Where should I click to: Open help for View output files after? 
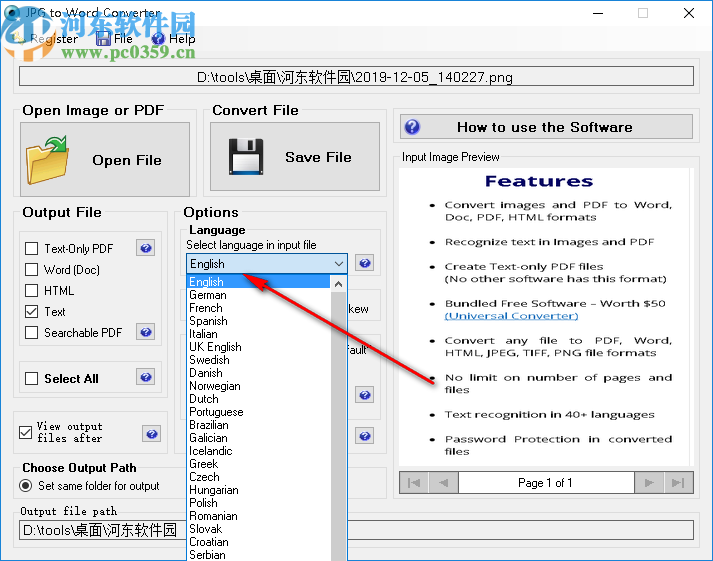click(x=152, y=434)
